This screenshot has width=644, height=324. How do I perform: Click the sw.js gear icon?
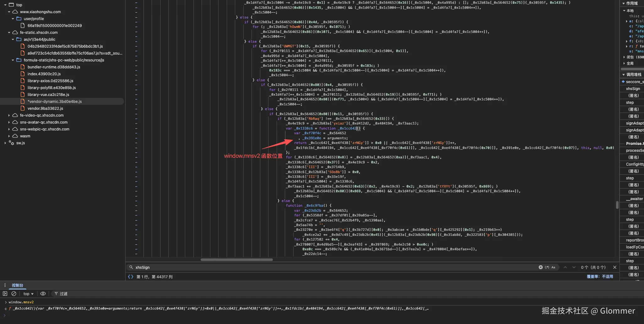click(11, 143)
